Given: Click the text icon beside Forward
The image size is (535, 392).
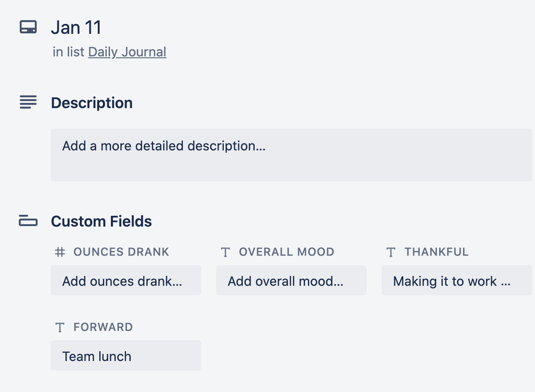Looking at the screenshot, I should (x=60, y=327).
